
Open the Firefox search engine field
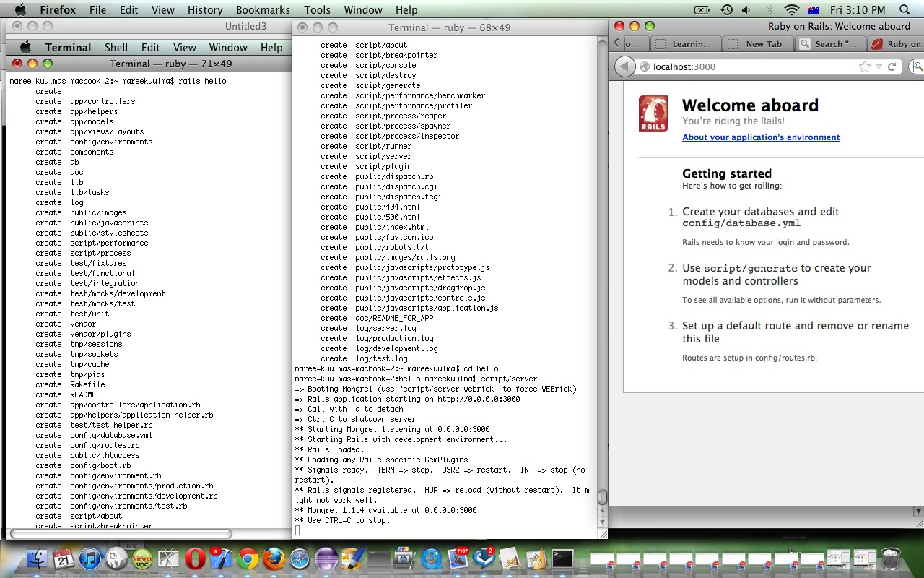(x=918, y=66)
